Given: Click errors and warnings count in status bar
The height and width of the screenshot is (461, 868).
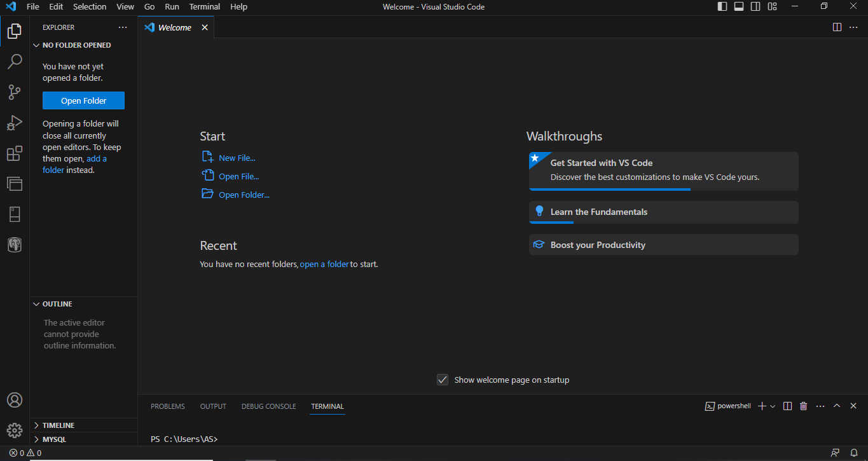Looking at the screenshot, I should tap(25, 453).
